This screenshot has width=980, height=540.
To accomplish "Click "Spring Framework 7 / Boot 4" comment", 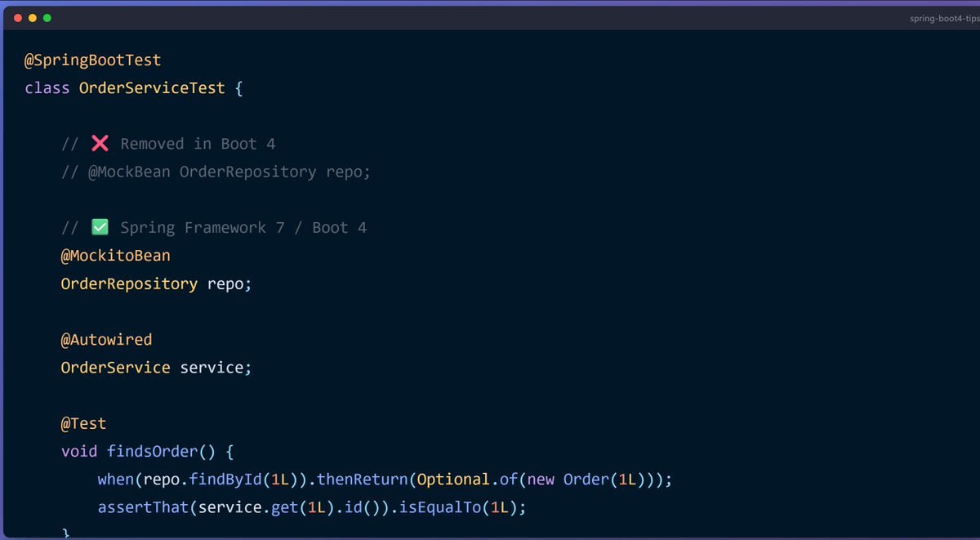I will pos(244,228).
